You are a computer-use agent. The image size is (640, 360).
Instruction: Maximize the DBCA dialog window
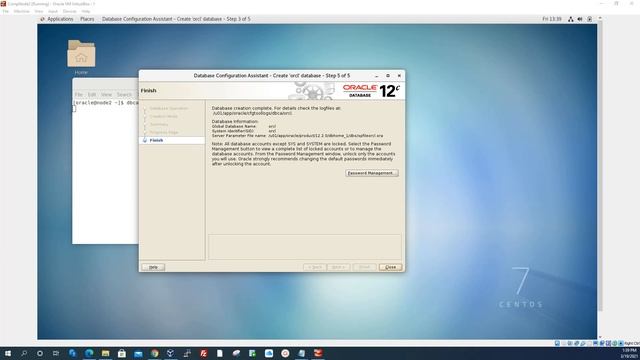(x=388, y=76)
